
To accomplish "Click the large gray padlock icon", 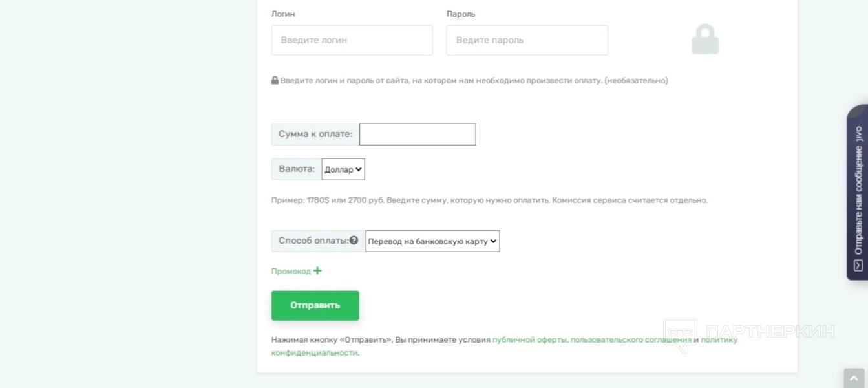I will [704, 39].
